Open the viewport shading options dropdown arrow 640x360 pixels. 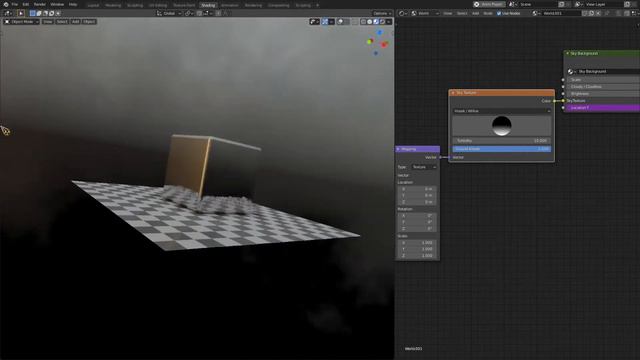coord(389,22)
